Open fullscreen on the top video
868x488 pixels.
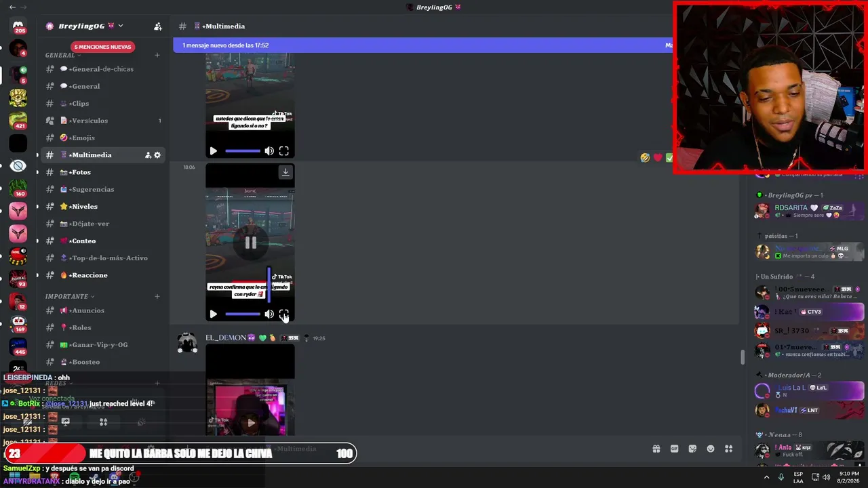point(284,151)
